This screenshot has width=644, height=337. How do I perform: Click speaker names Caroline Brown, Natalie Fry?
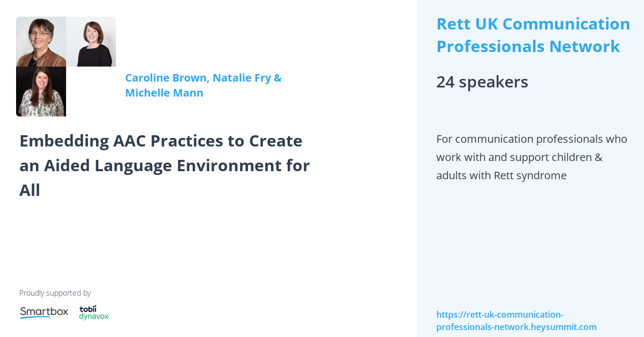coord(198,78)
